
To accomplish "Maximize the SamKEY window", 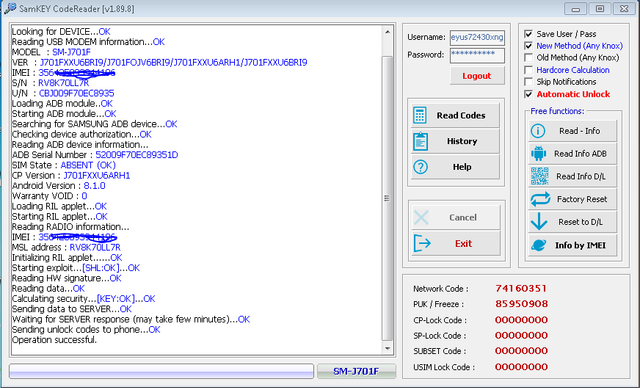I will click(x=600, y=9).
